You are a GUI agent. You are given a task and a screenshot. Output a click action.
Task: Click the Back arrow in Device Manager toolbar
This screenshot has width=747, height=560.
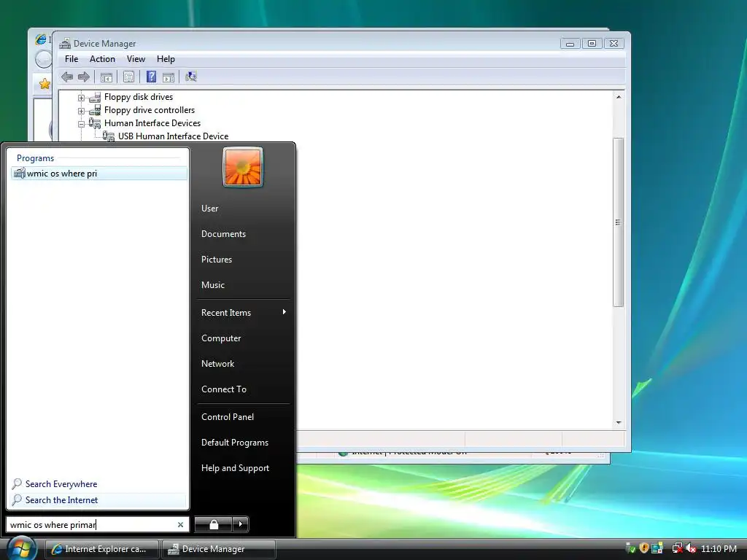(x=67, y=77)
